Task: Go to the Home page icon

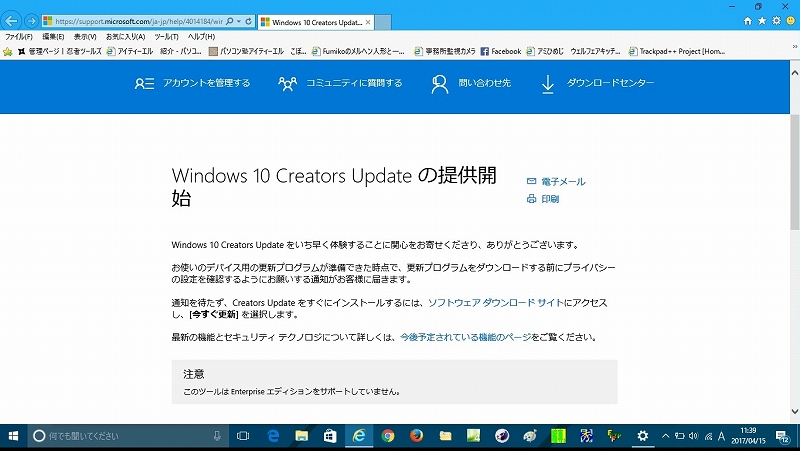Action: (747, 21)
